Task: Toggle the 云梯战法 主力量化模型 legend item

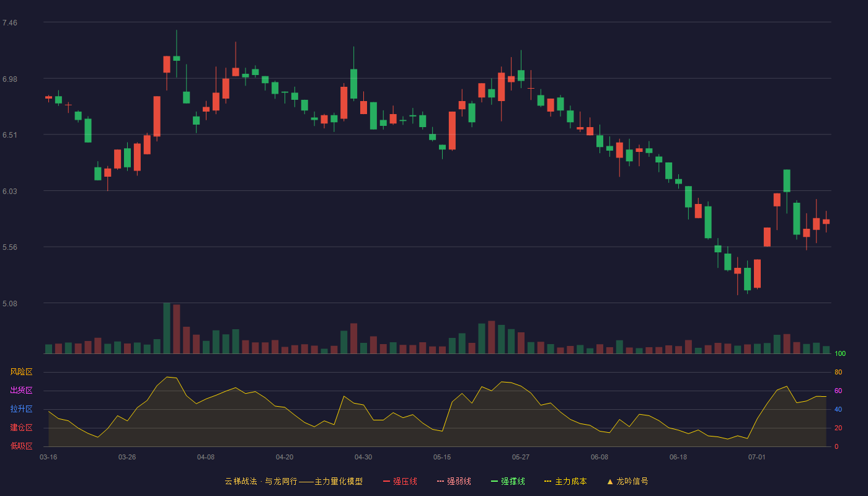Action: pos(293,481)
